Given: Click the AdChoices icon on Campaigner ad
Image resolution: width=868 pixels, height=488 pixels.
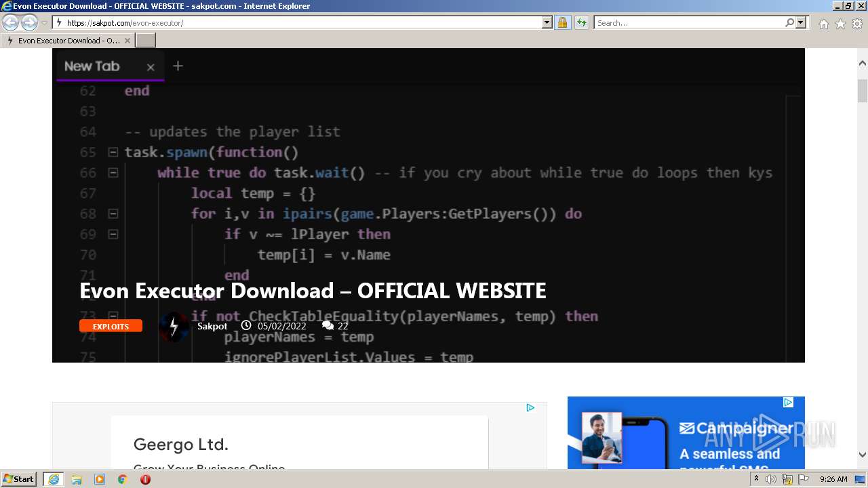Looking at the screenshot, I should point(788,402).
